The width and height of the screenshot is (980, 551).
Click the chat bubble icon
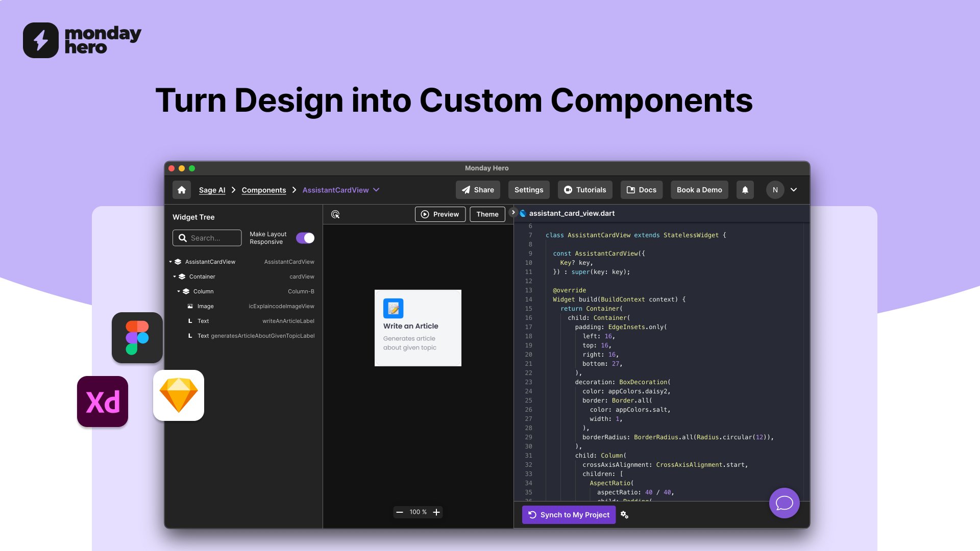(x=784, y=503)
